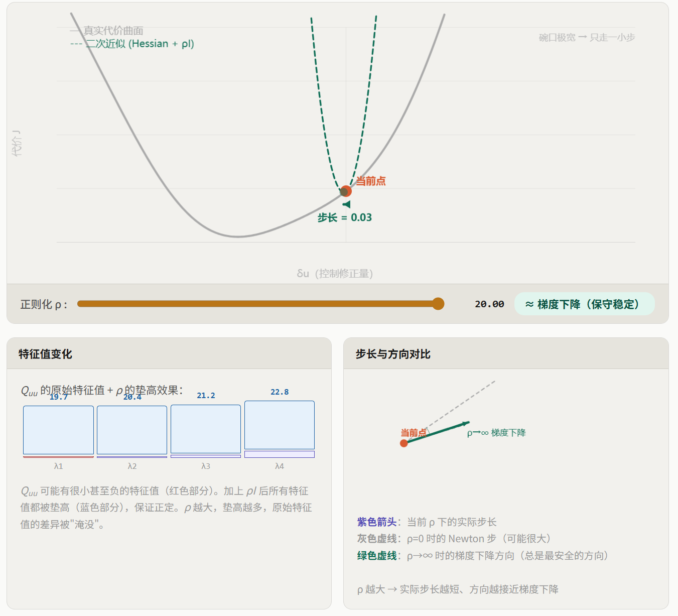The width and height of the screenshot is (678, 616).
Task: Click the 22.8 value above the λ4 bar
Action: pyautogui.click(x=280, y=392)
